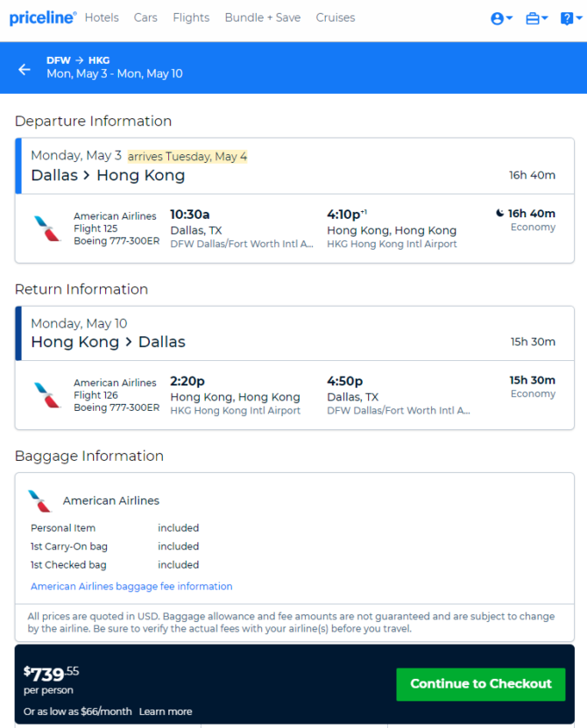
Task: Click Continue to Checkout button
Action: click(x=481, y=684)
